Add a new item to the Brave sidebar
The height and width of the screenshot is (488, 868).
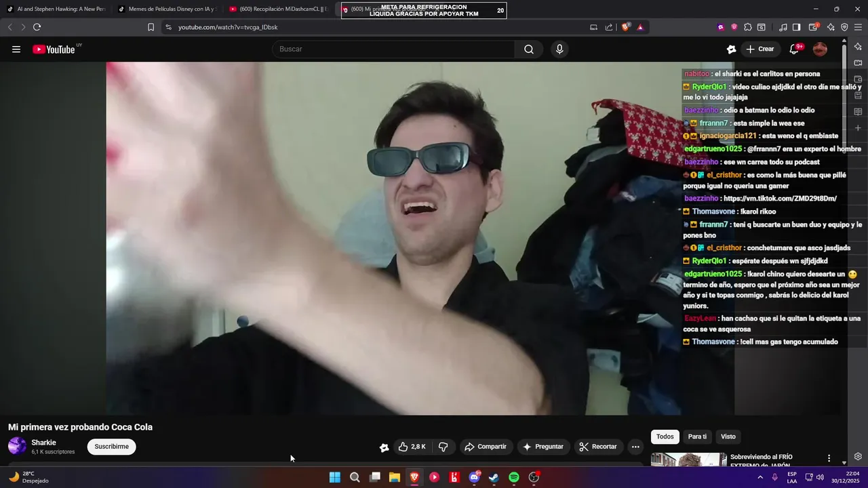pyautogui.click(x=858, y=128)
